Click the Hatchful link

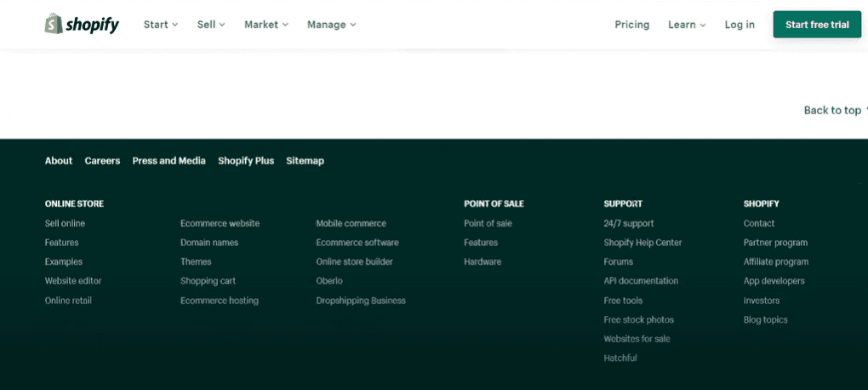point(620,358)
